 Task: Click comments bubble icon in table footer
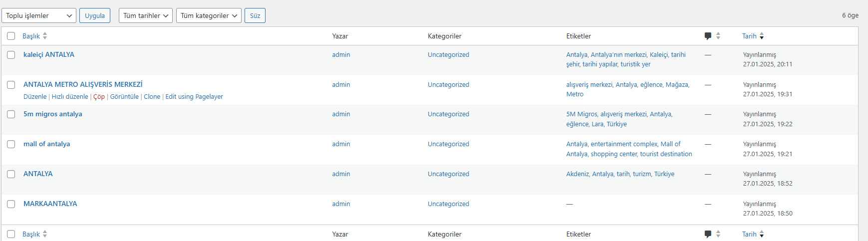(708, 234)
